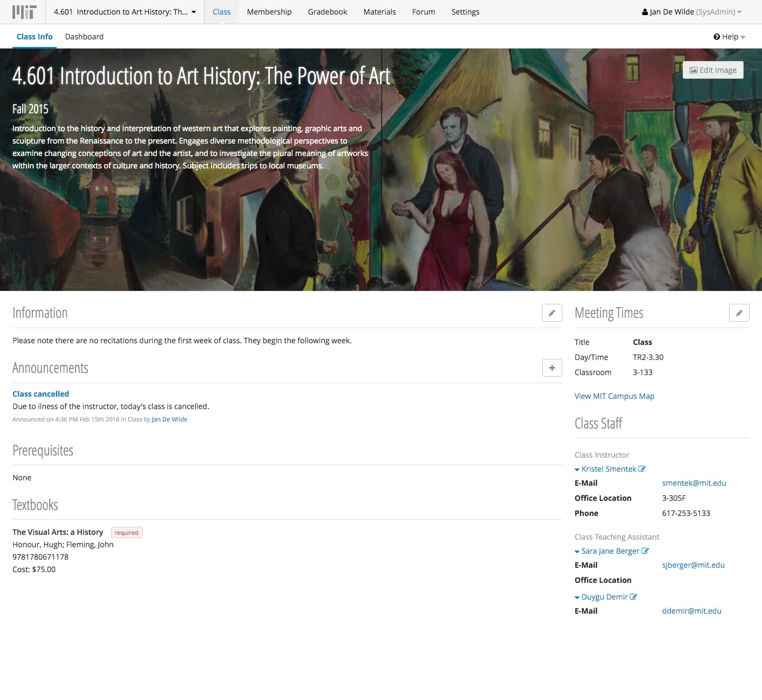Image resolution: width=762 pixels, height=700 pixels.
Task: Click edit icon next to Kristel Smentek
Action: [x=642, y=469]
